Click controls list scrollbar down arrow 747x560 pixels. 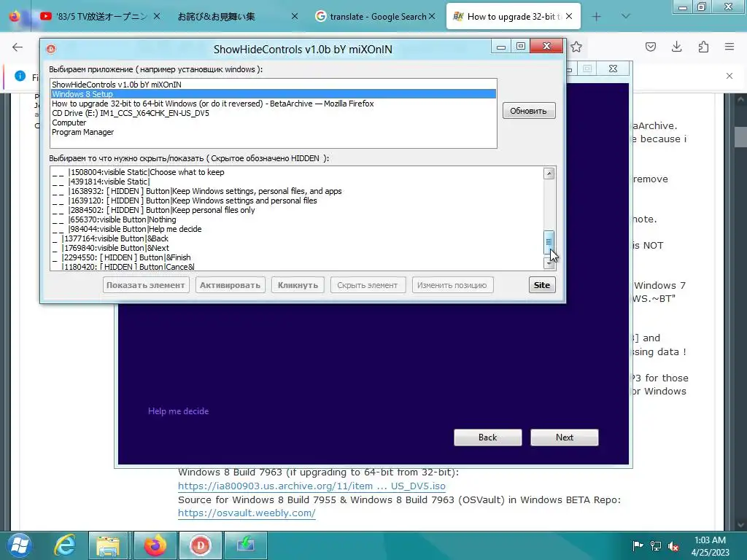point(549,263)
